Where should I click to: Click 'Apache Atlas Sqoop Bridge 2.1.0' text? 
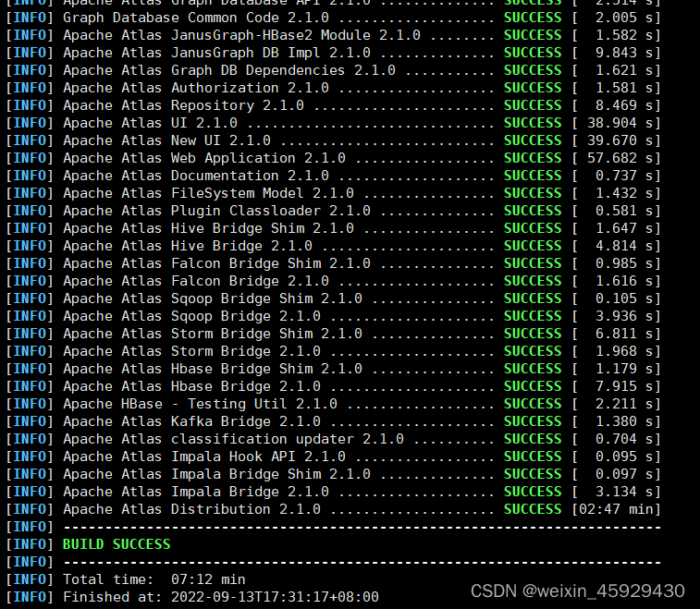(192, 316)
